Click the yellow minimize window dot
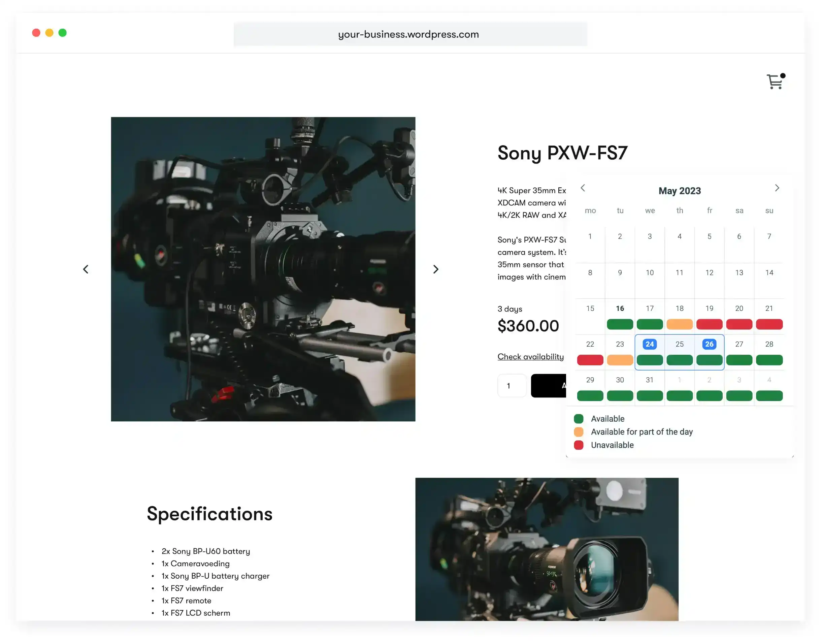This screenshot has width=821, height=644. click(x=50, y=33)
